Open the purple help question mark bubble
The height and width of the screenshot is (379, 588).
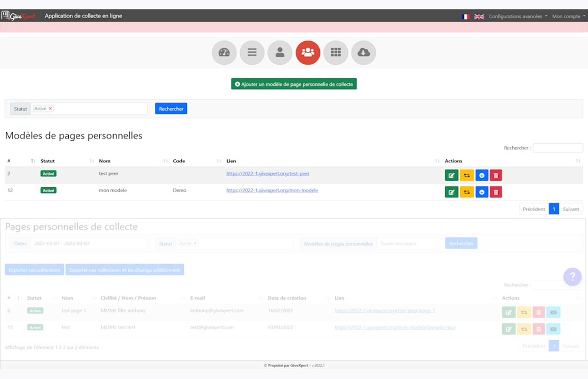[x=572, y=277]
